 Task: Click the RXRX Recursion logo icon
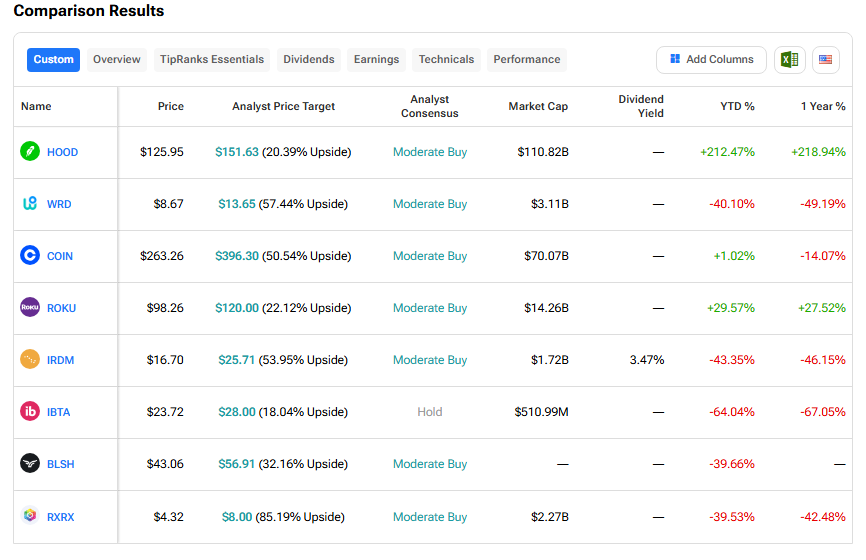30,516
